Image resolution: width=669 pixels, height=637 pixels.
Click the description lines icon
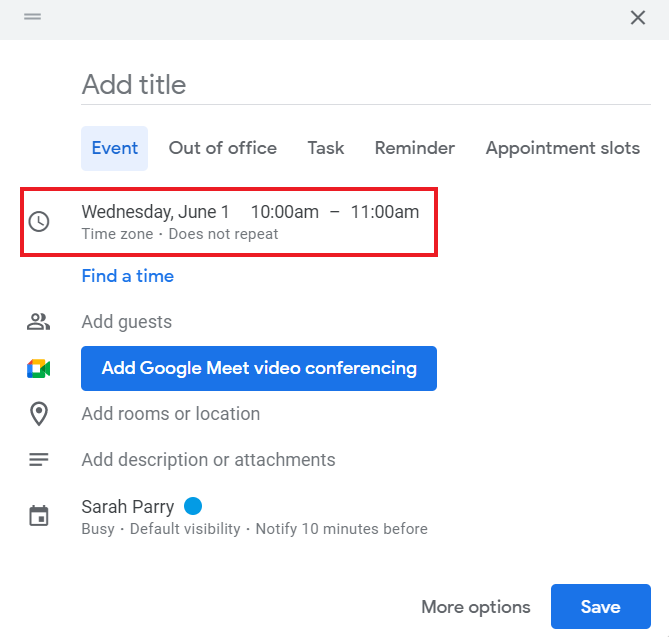(39, 460)
